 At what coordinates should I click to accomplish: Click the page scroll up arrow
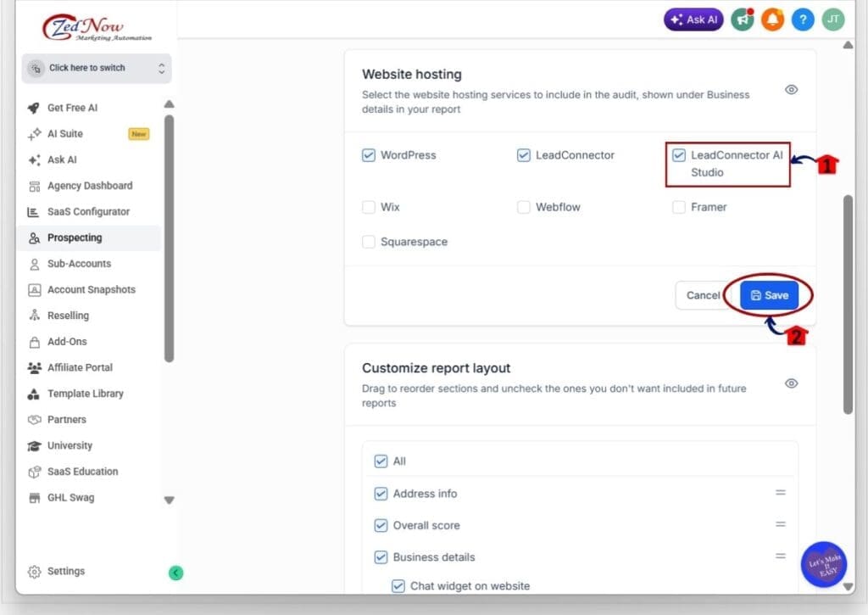tap(848, 46)
